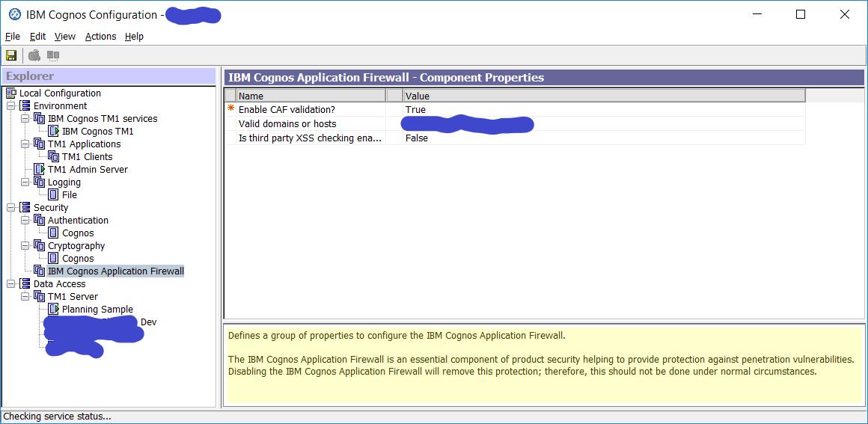868x424 pixels.
Task: Click the IBM Cognos Configuration title bar icon
Action: click(x=15, y=15)
